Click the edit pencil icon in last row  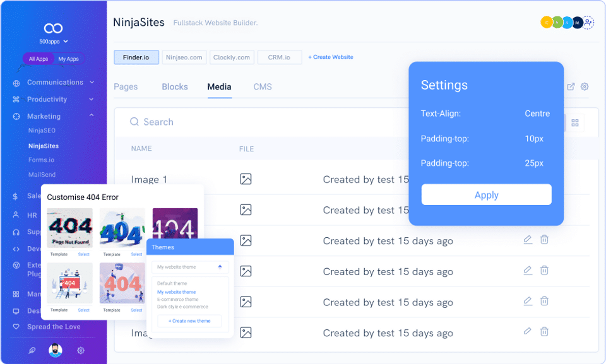(x=528, y=331)
